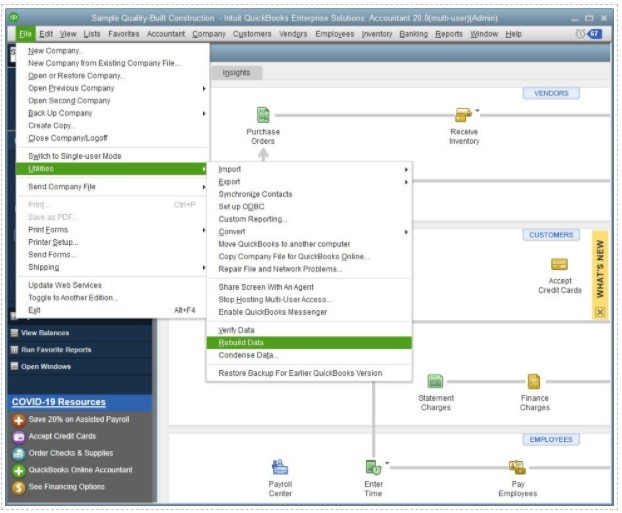Choose Exit from File menu
Image resolution: width=622 pixels, height=513 pixels.
point(112,310)
